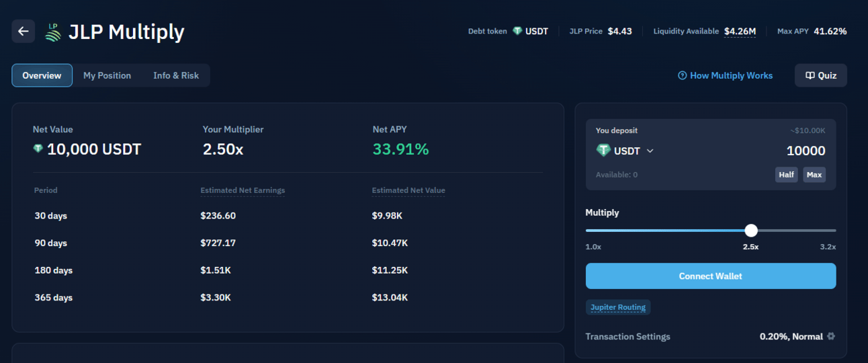Viewport: 868px width, 363px height.
Task: Click the Estimated Net Earnings header
Action: [243, 190]
